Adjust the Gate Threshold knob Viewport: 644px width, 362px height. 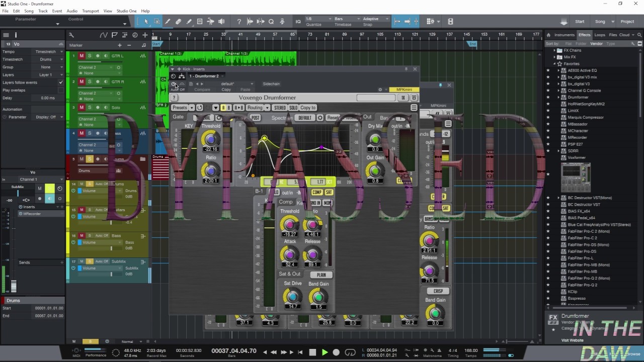point(210,138)
